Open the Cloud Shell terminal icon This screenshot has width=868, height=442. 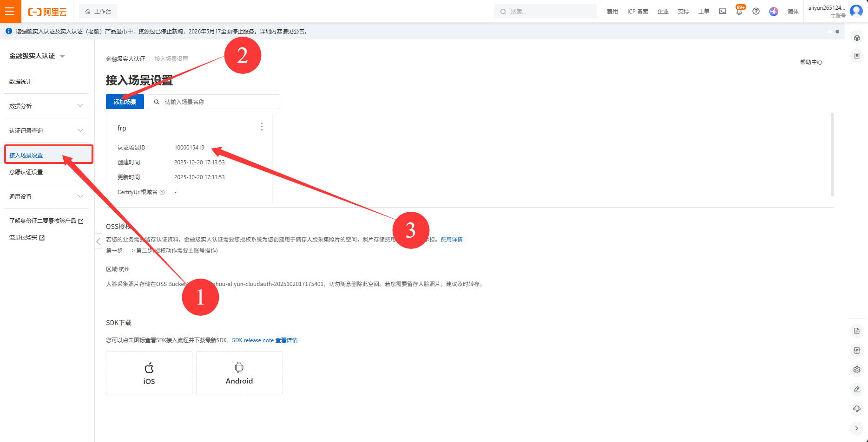click(723, 12)
